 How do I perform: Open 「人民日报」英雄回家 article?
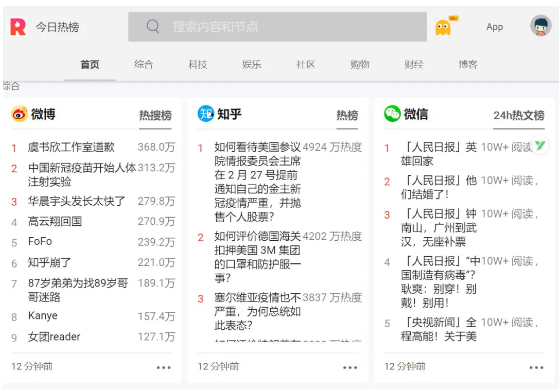click(x=439, y=154)
